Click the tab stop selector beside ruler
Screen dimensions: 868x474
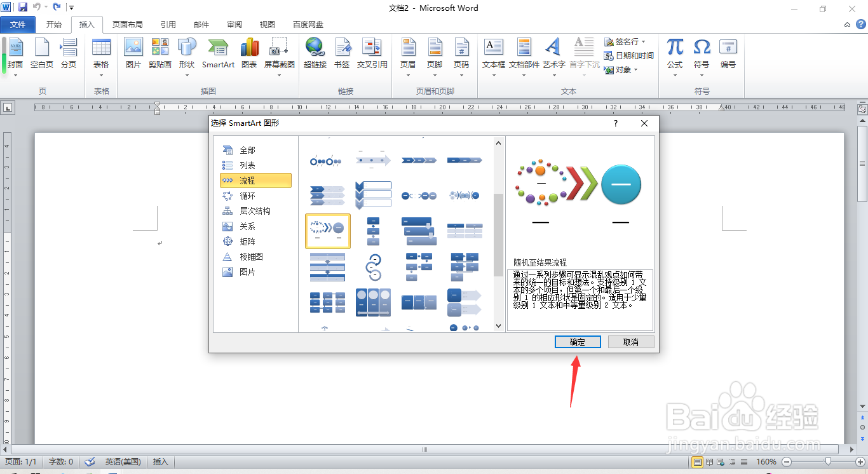pyautogui.click(x=8, y=109)
